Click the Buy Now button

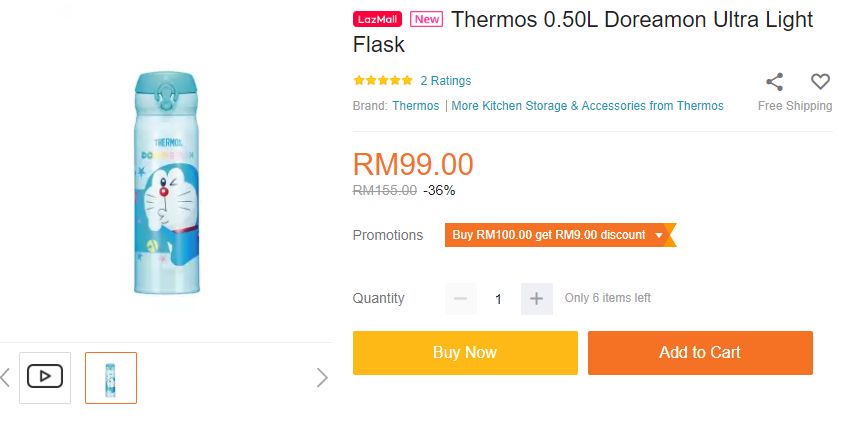(x=465, y=352)
